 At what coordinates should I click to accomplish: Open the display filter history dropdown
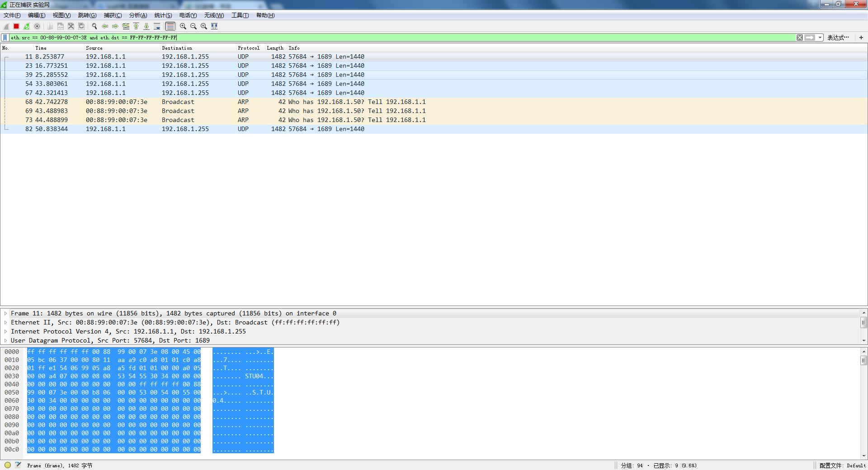tap(820, 38)
